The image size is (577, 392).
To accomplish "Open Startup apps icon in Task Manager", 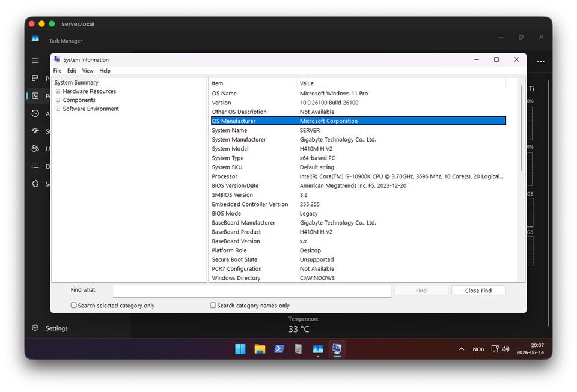I will (x=35, y=131).
